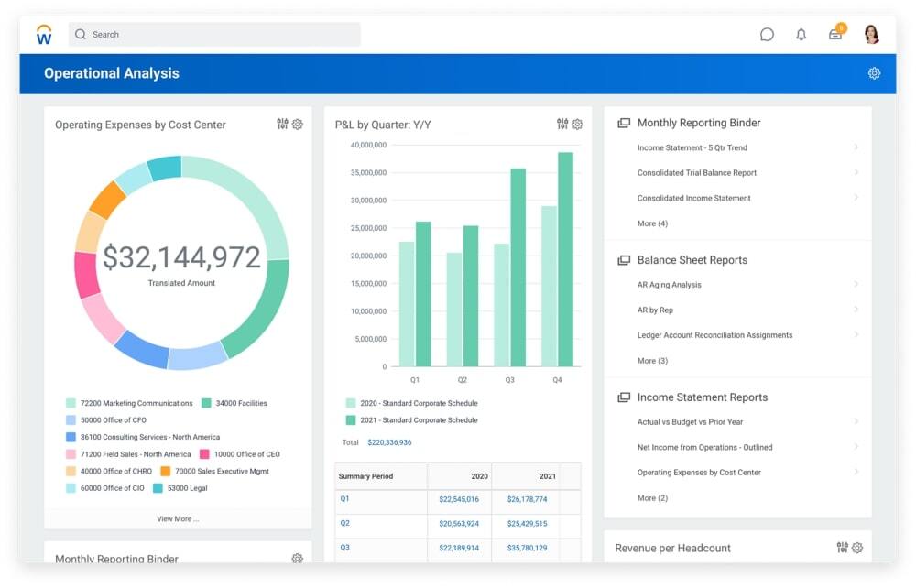Expand More (3) under Balance Sheet Reports
Viewport: 916px width, 588px height.
pos(652,361)
